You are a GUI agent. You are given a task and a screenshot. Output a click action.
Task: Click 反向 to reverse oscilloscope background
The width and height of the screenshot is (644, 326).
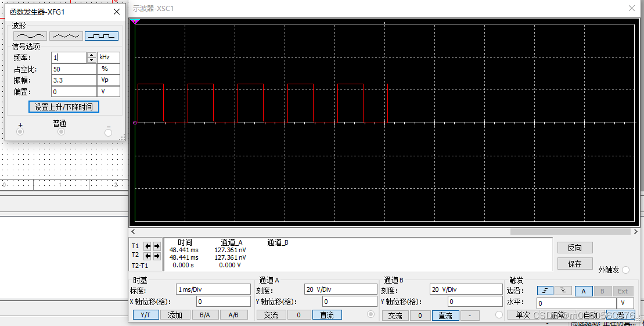[x=574, y=248]
